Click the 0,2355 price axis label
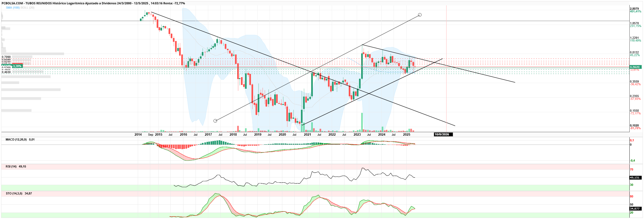The image size is (644, 219). (635, 96)
